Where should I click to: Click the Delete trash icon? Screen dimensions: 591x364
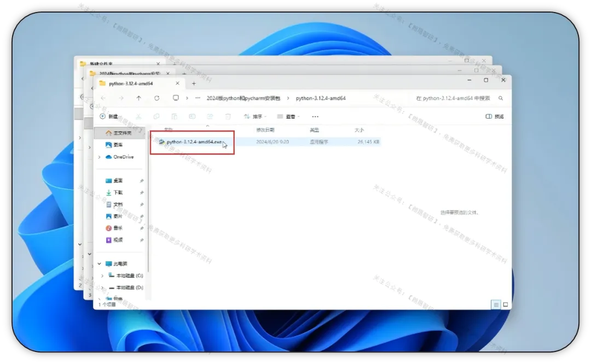click(228, 116)
